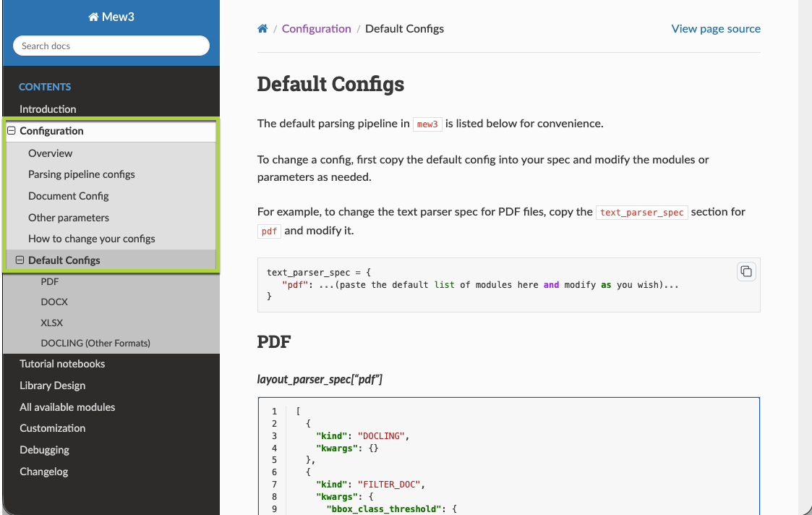The height and width of the screenshot is (515, 812).
Task: Open Tutorial notebooks page
Action: tap(62, 364)
